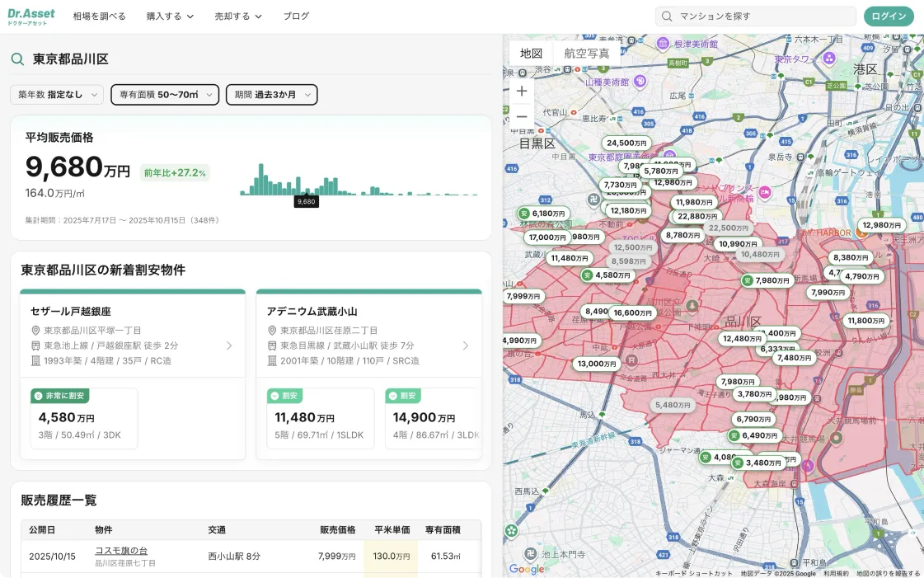Select the 24,500万円 map price marker
Screen dimensions: 924x578
[x=626, y=143]
